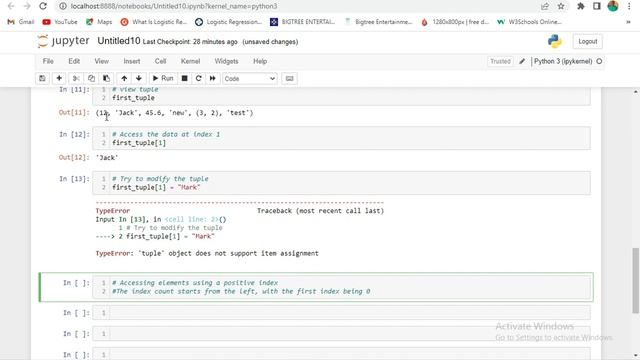
Task: Open What Is Logistic Re... bookmark
Action: point(154,22)
